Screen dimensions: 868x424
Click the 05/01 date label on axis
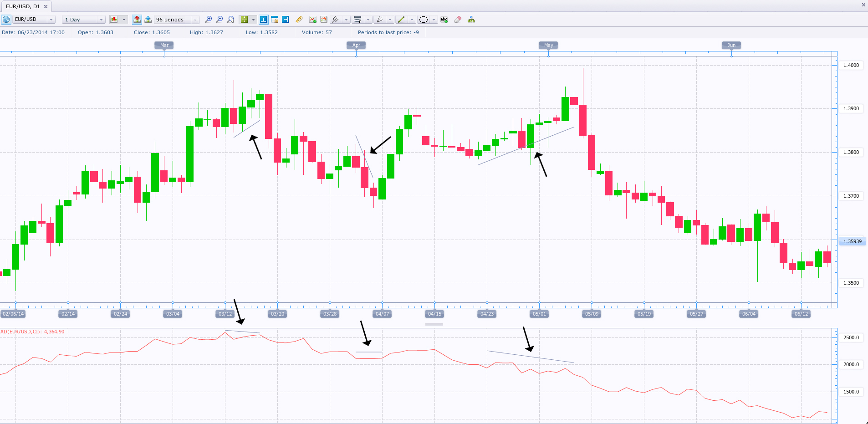click(539, 314)
